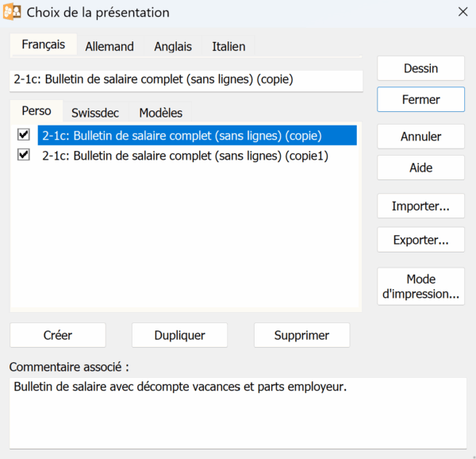Switch to the Allemand language tab
This screenshot has width=476, height=459.
coord(109,46)
